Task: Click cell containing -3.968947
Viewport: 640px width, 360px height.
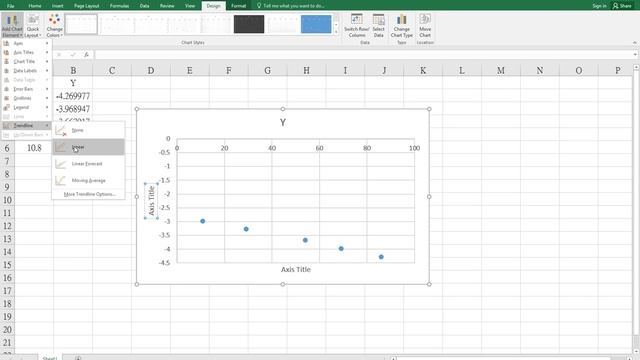Action: pyautogui.click(x=73, y=109)
